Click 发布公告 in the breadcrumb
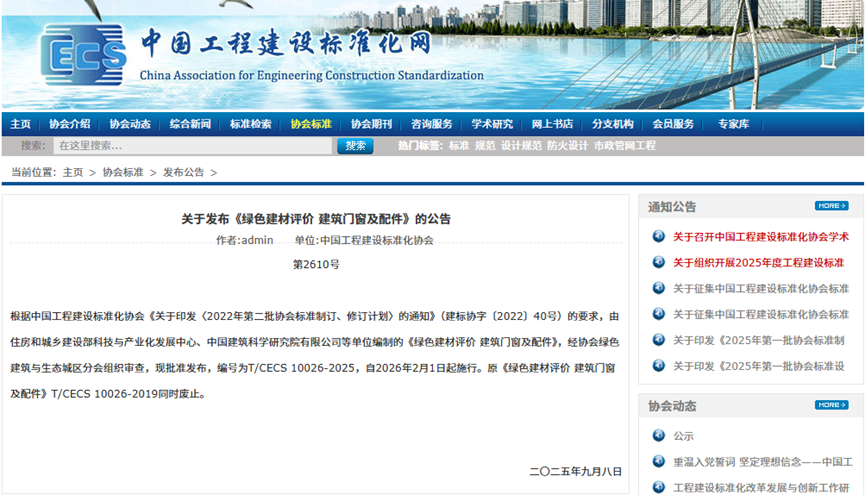Image resolution: width=865 pixels, height=495 pixels. point(184,172)
